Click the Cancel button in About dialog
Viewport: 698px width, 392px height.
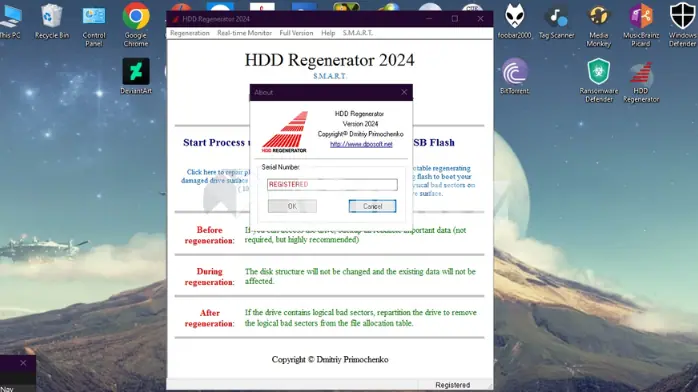[x=372, y=206]
